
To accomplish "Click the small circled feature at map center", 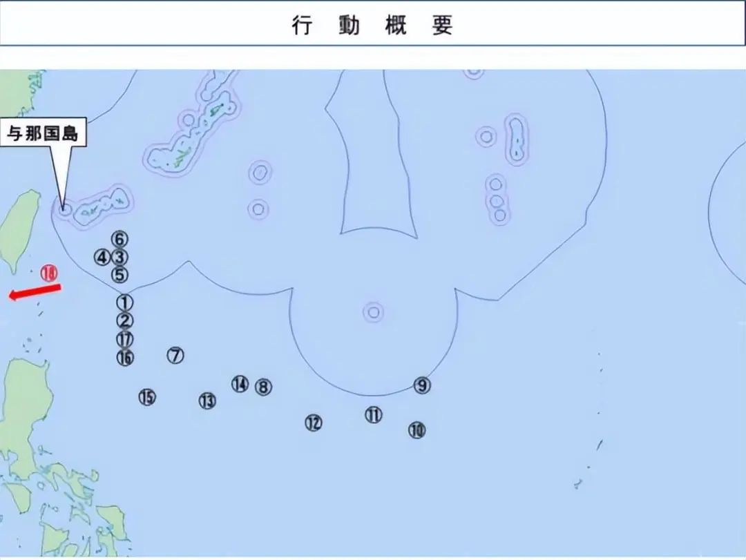I will pos(372,312).
